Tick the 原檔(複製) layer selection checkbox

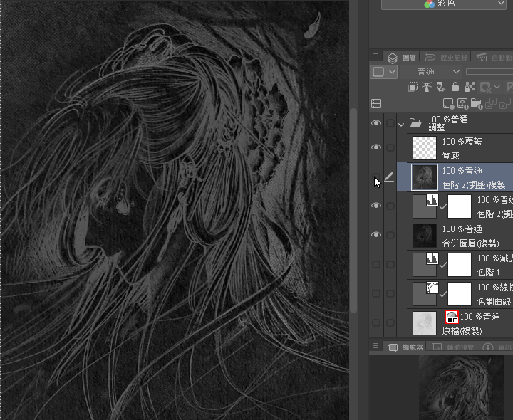pos(390,322)
